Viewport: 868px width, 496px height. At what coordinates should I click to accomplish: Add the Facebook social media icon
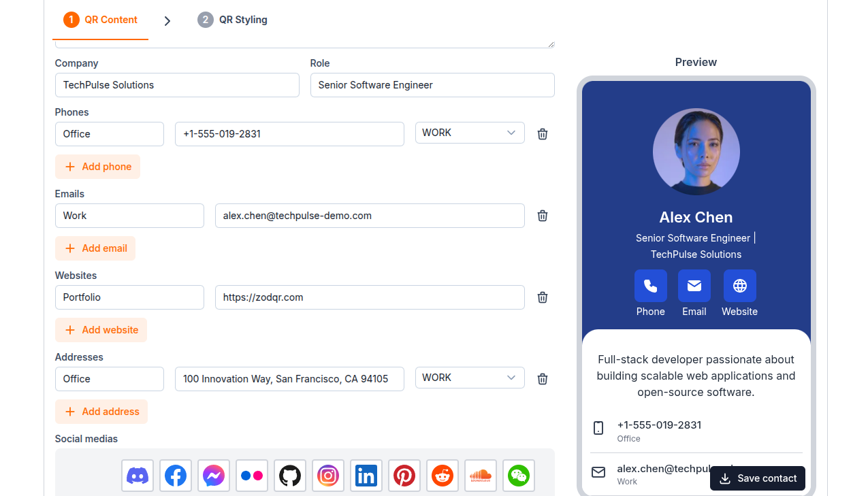click(x=176, y=476)
